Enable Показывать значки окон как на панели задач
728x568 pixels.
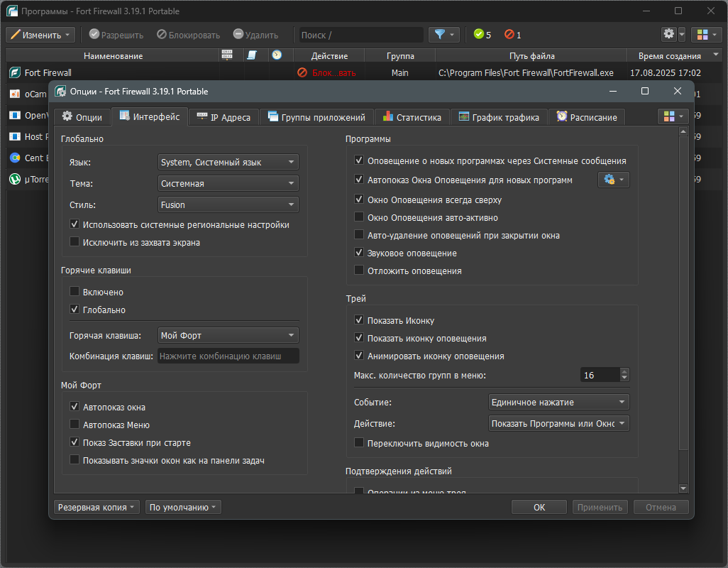point(75,460)
